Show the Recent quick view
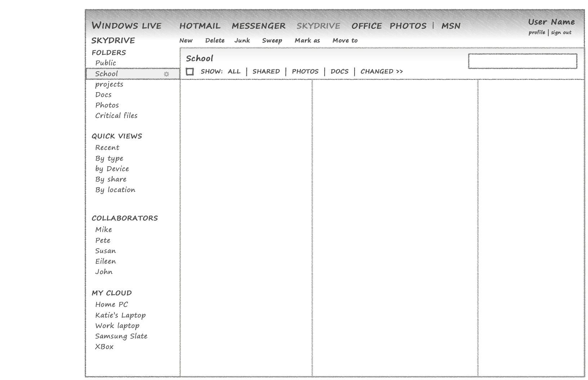This screenshot has height=380, width=588. pos(107,148)
